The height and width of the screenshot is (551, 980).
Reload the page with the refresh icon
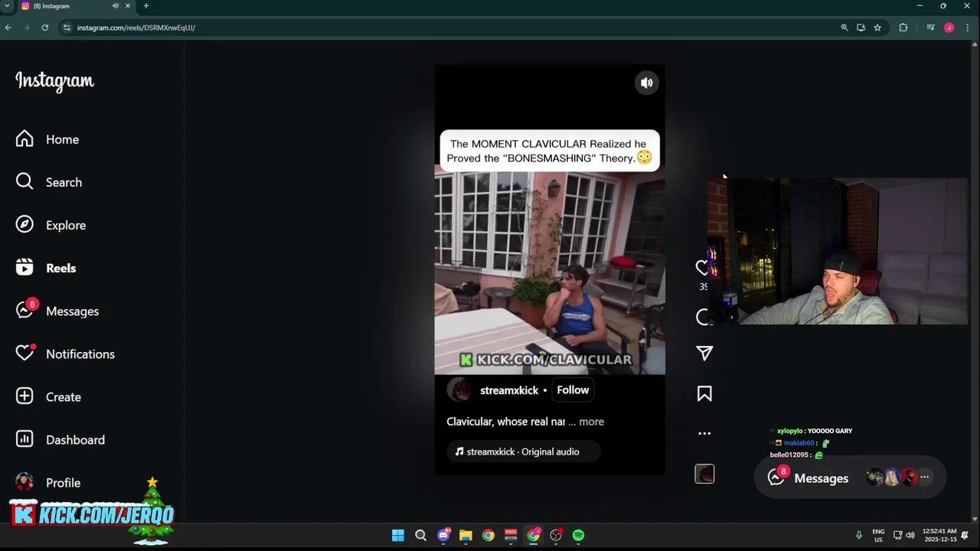coord(45,28)
